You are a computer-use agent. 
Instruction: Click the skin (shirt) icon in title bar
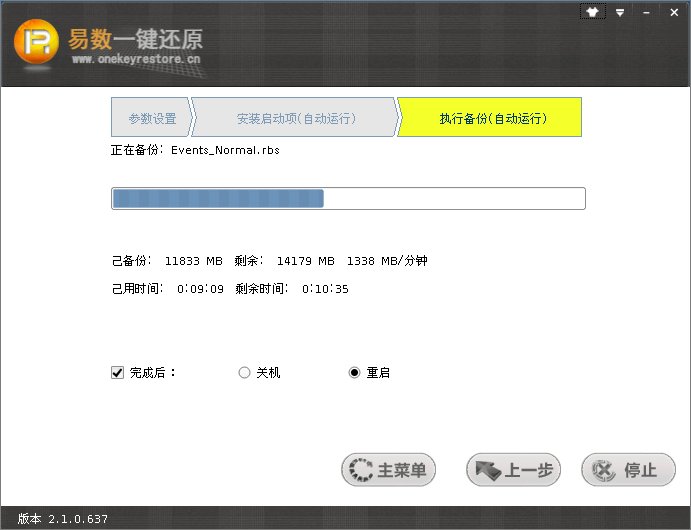click(592, 12)
